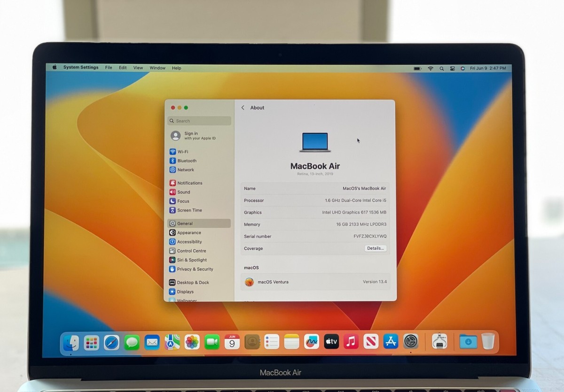
Task: Launch News from the Dock
Action: (371, 341)
